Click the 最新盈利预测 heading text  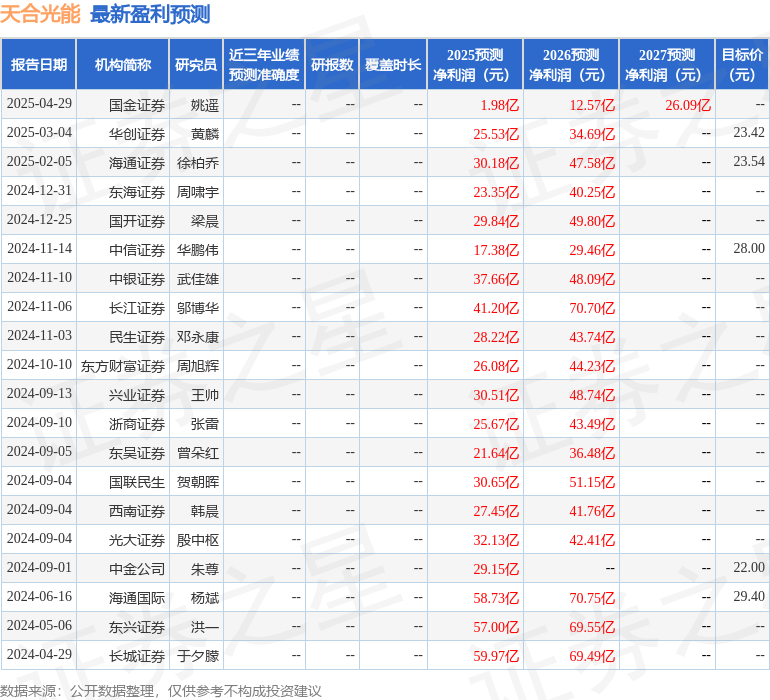click(150, 15)
